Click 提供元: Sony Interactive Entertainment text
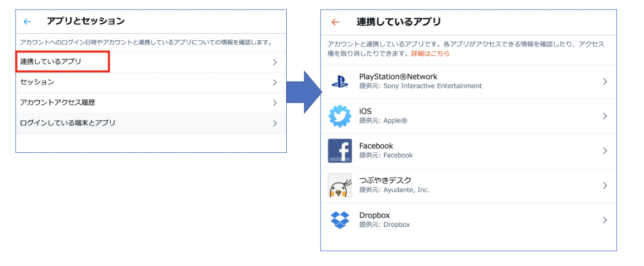The width and height of the screenshot is (644, 266). tap(421, 86)
